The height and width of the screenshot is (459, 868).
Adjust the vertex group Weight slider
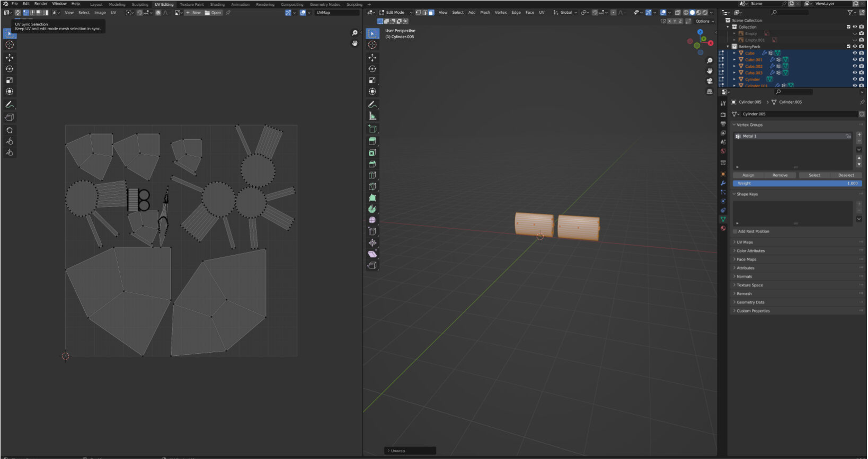[797, 183]
